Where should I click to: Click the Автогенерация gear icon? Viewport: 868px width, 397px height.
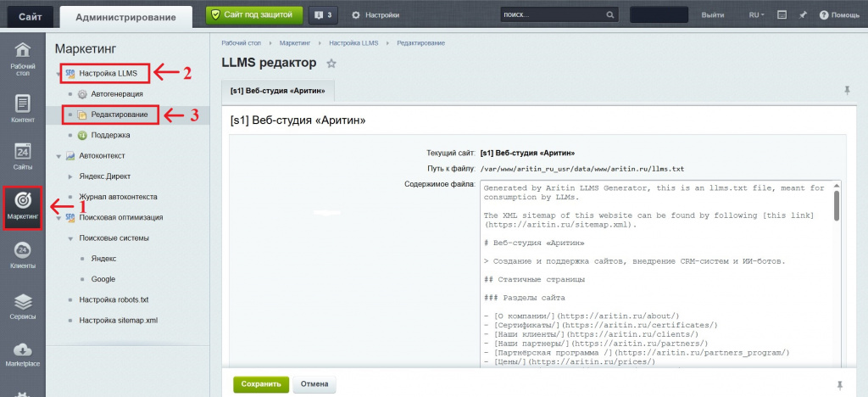pos(82,94)
